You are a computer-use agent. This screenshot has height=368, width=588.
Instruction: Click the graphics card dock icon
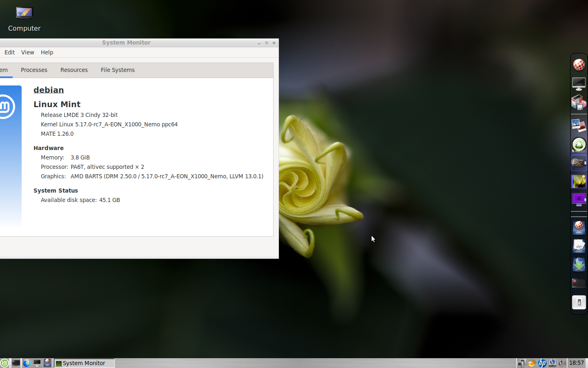point(579,163)
